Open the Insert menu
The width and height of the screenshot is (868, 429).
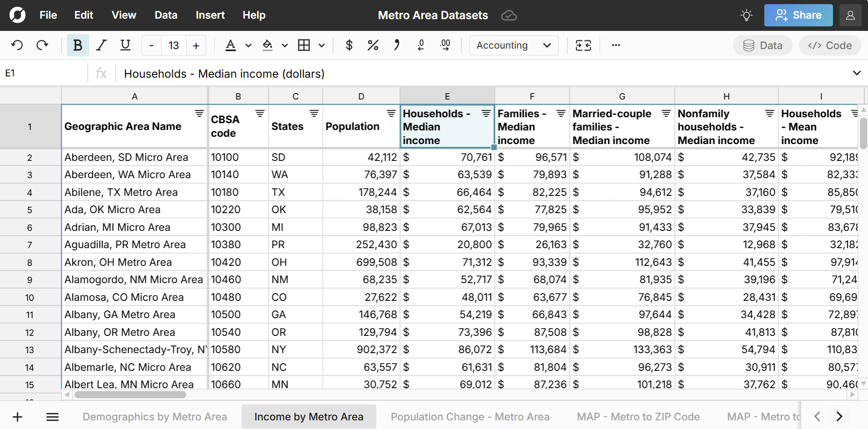point(210,15)
